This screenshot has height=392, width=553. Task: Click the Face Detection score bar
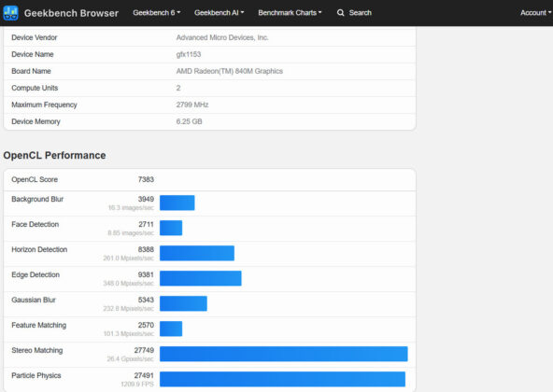[x=171, y=228]
